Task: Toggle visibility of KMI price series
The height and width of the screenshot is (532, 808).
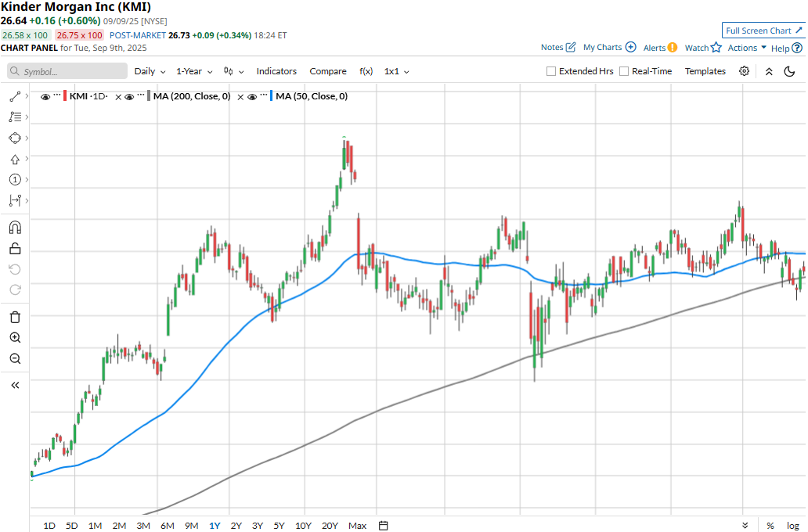Action: point(45,97)
